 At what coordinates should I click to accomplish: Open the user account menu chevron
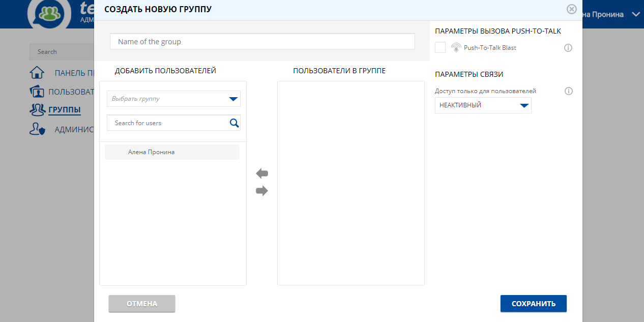(635, 14)
